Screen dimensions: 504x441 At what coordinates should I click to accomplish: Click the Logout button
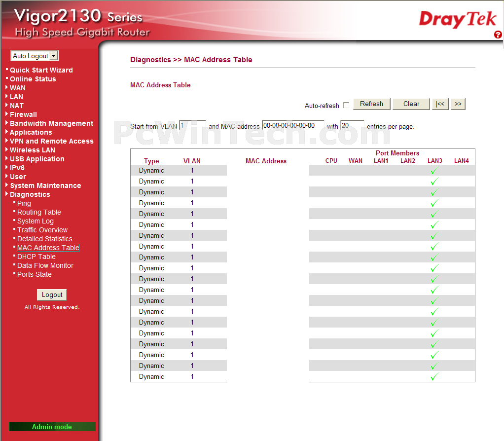click(x=52, y=295)
